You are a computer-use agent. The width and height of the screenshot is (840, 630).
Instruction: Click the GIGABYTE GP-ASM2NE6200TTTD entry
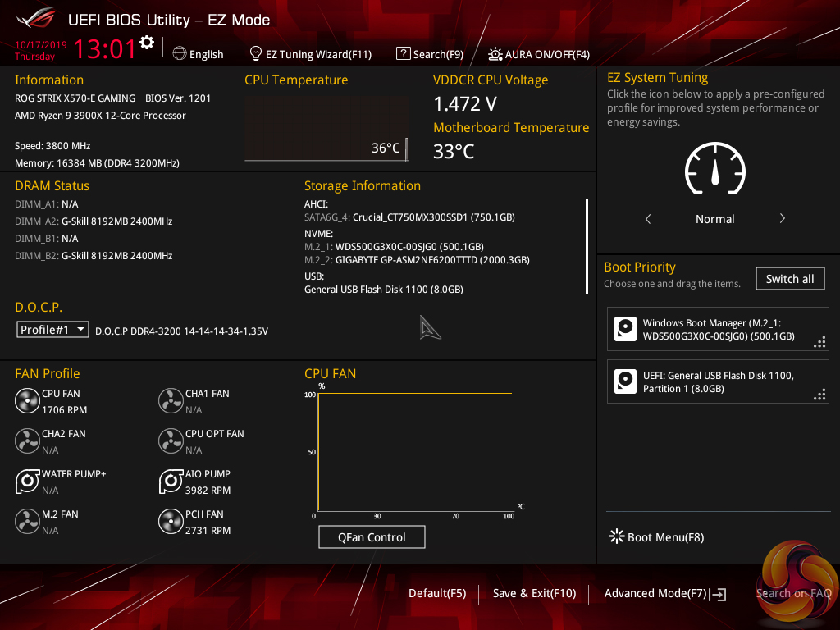click(x=417, y=260)
